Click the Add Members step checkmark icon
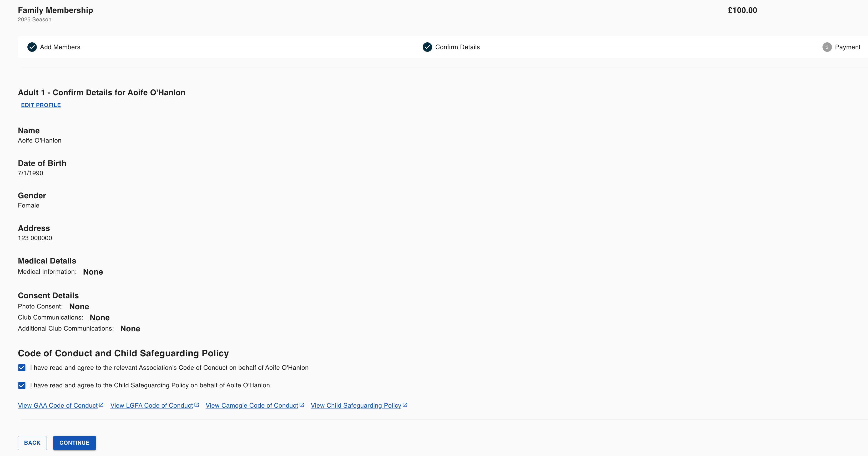This screenshot has height=456, width=868. coord(32,47)
